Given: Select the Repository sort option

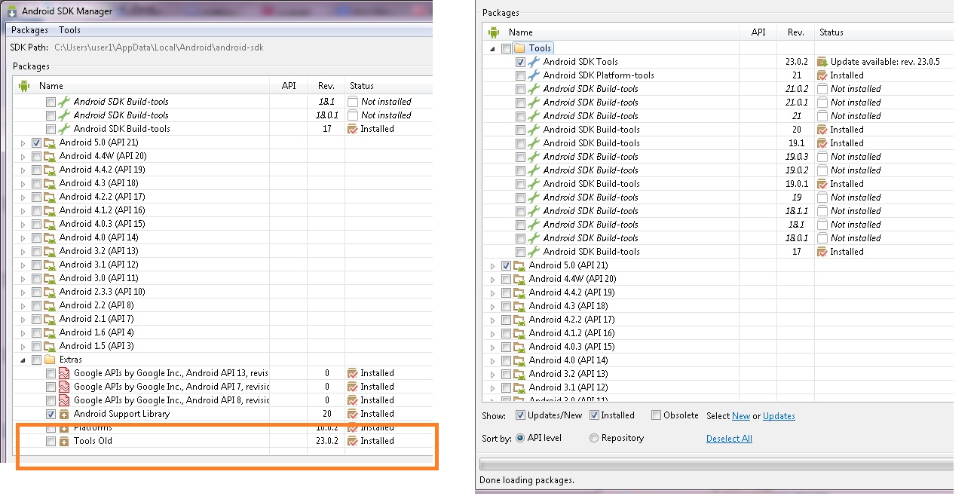Looking at the screenshot, I should pyautogui.click(x=594, y=438).
